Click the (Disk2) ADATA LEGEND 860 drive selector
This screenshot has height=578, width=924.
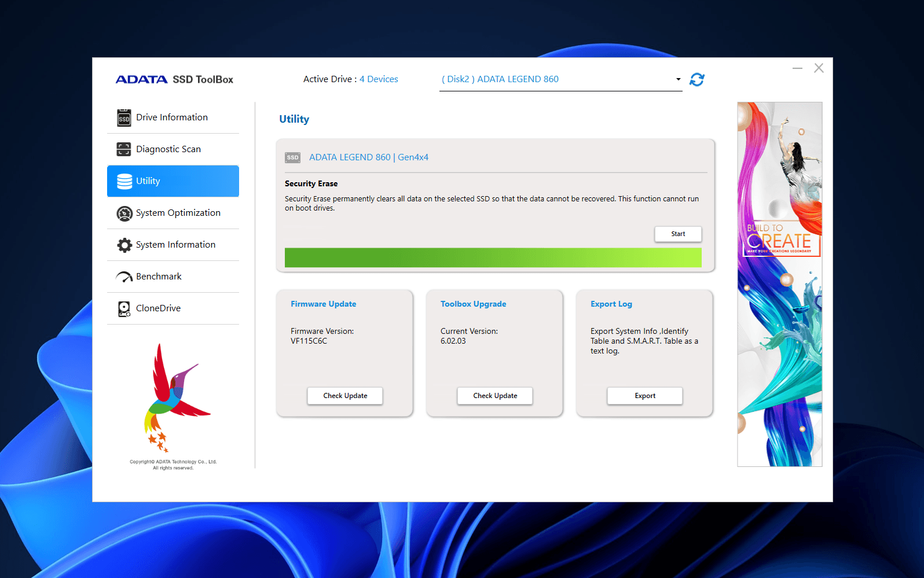[560, 79]
